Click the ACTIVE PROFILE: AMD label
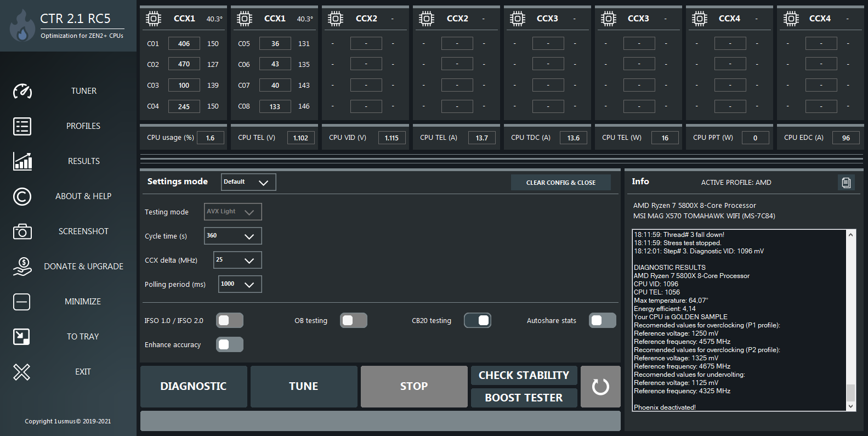868x436 pixels. click(736, 183)
